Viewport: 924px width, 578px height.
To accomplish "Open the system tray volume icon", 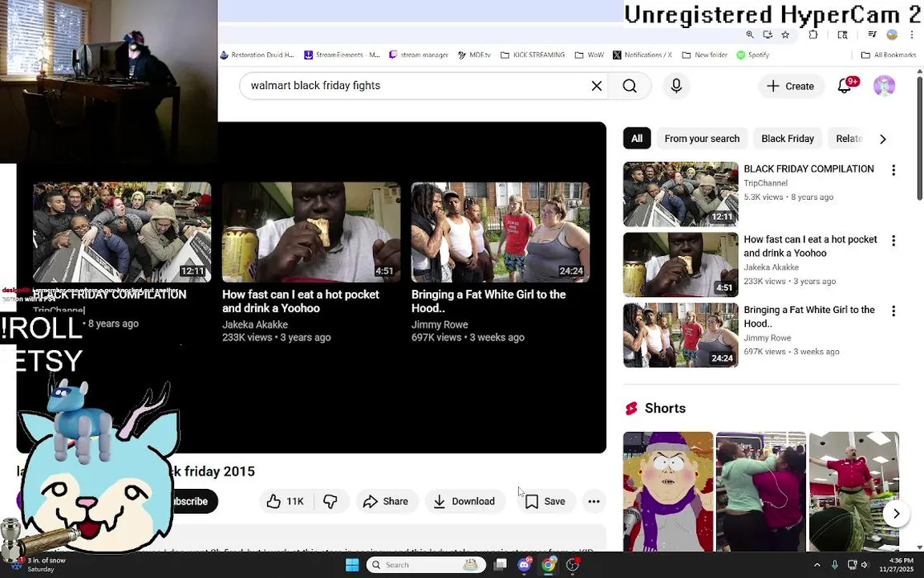I will (865, 565).
